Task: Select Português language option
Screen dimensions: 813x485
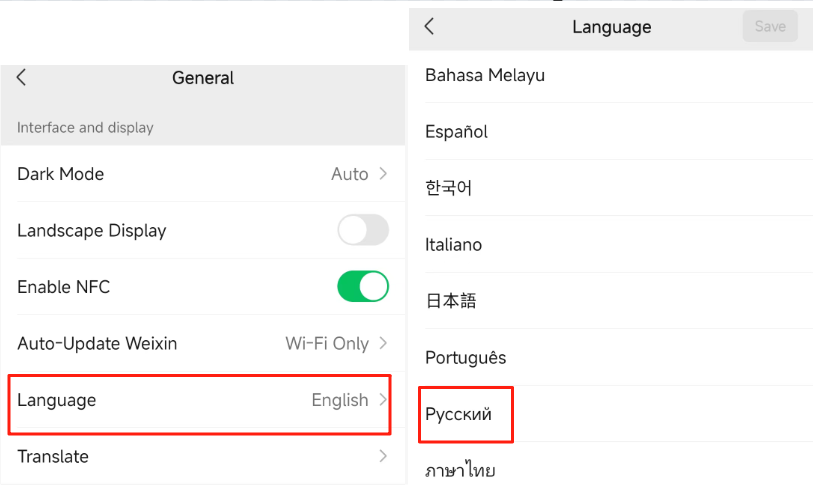Action: [x=465, y=357]
